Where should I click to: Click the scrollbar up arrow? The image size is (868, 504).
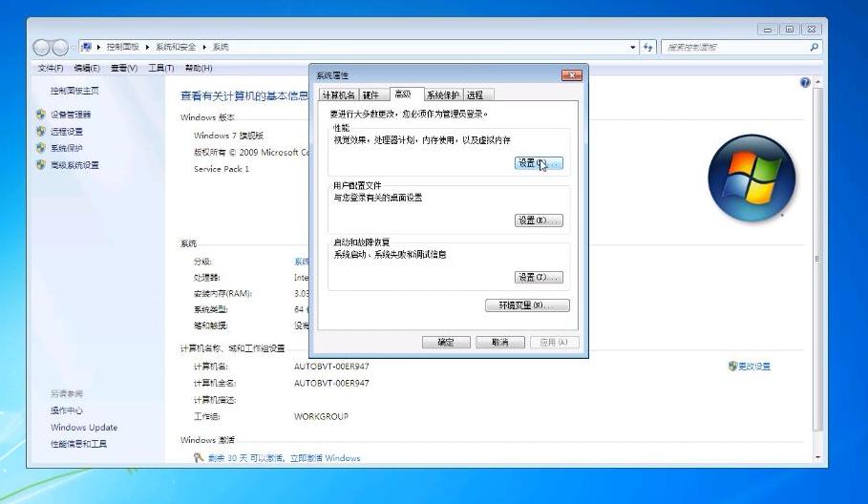tap(817, 82)
